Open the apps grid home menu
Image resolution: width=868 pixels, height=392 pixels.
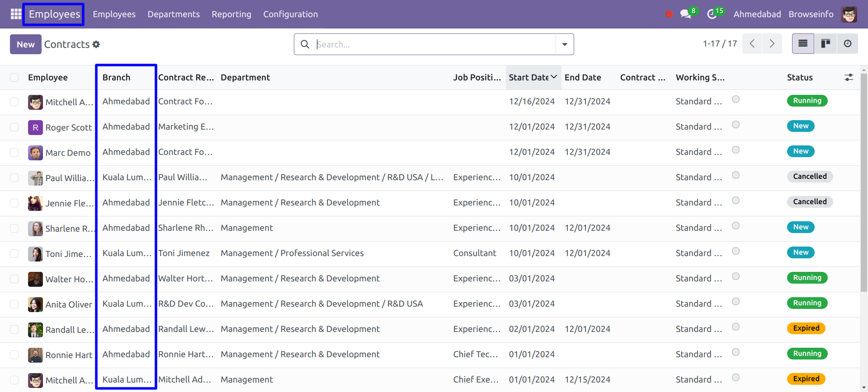(x=16, y=14)
